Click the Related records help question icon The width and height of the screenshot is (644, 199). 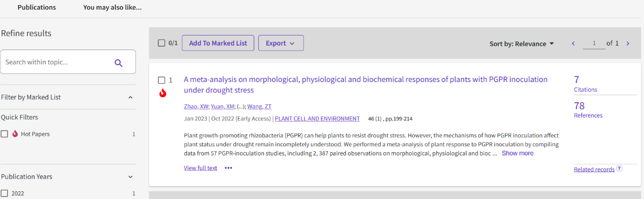pos(620,169)
